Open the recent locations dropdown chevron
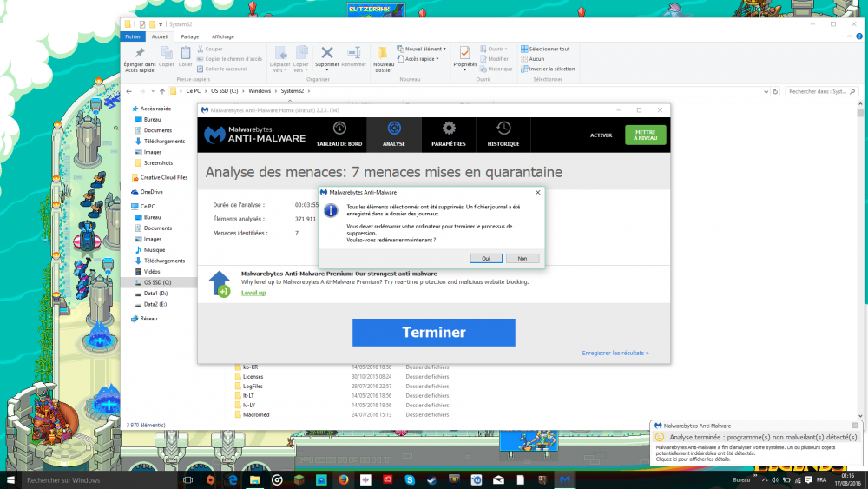 tap(153, 91)
